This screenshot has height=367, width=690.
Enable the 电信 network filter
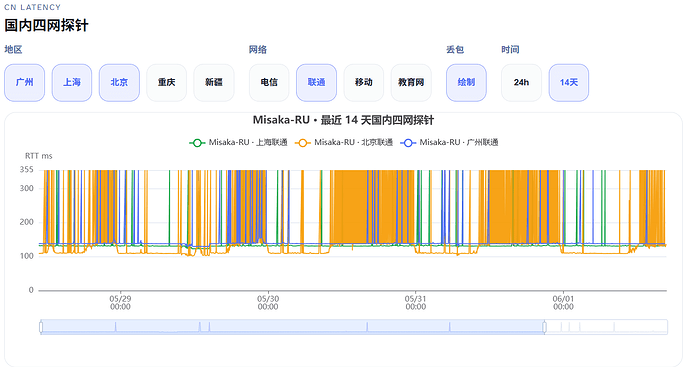pos(269,83)
